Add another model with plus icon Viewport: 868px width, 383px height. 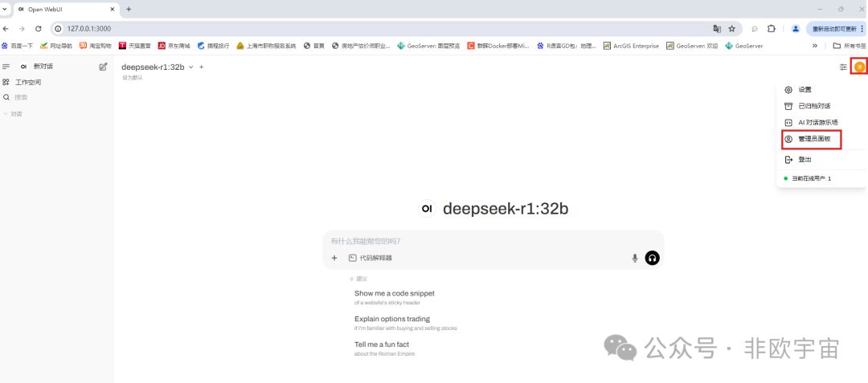click(202, 67)
